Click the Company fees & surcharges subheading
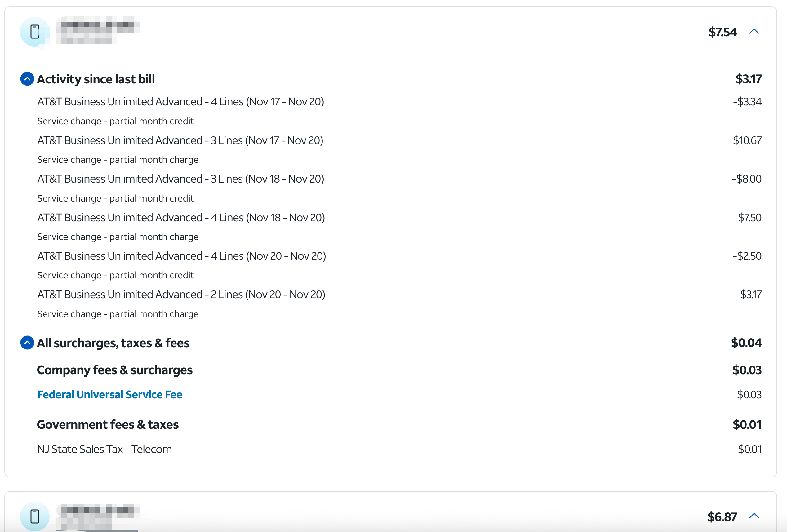 [x=114, y=370]
